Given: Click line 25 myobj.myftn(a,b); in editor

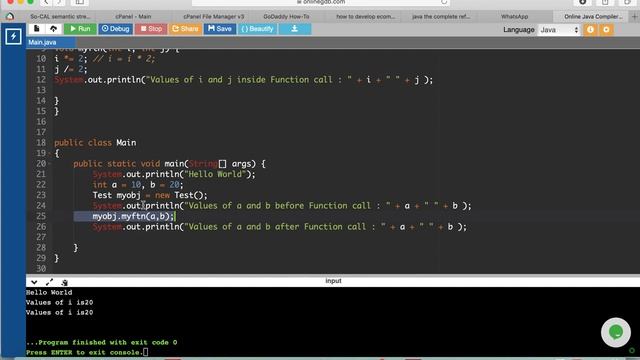Looking at the screenshot, I should click(x=133, y=216).
